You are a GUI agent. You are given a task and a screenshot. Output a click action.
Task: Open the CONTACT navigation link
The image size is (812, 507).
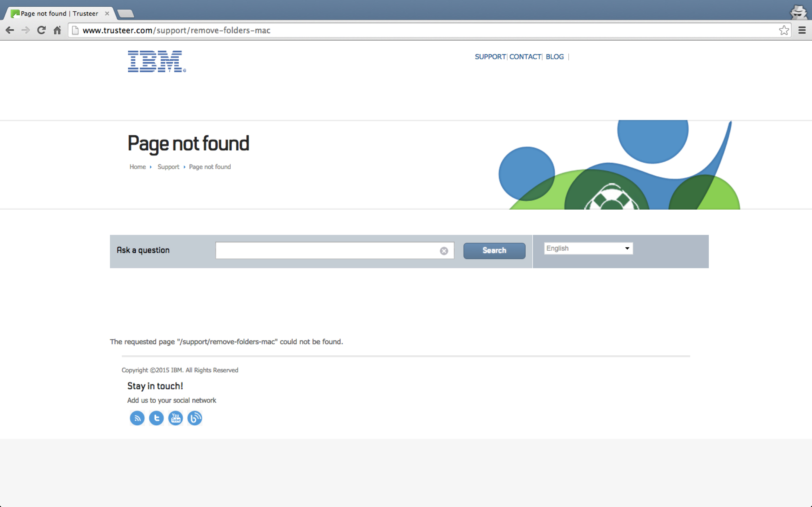(525, 57)
